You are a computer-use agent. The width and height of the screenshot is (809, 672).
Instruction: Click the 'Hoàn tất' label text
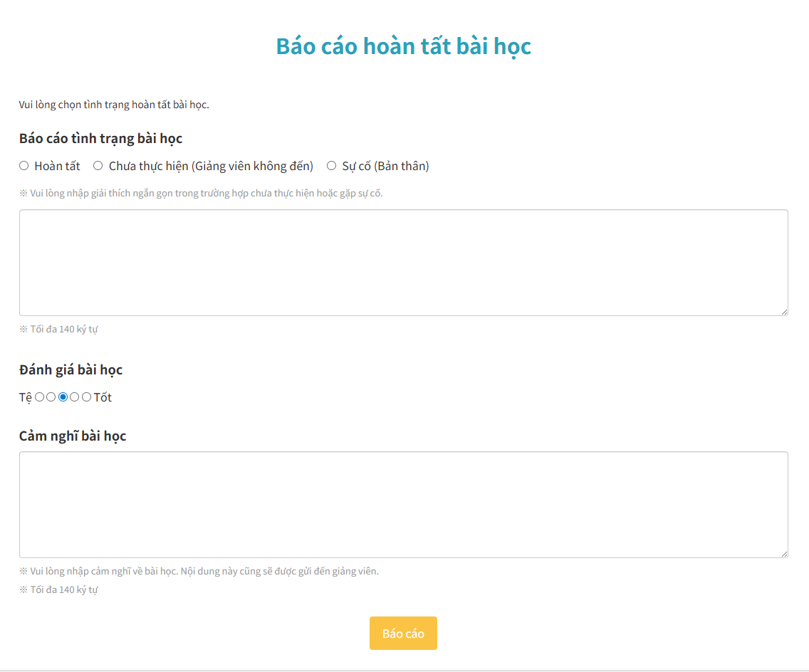pos(57,165)
